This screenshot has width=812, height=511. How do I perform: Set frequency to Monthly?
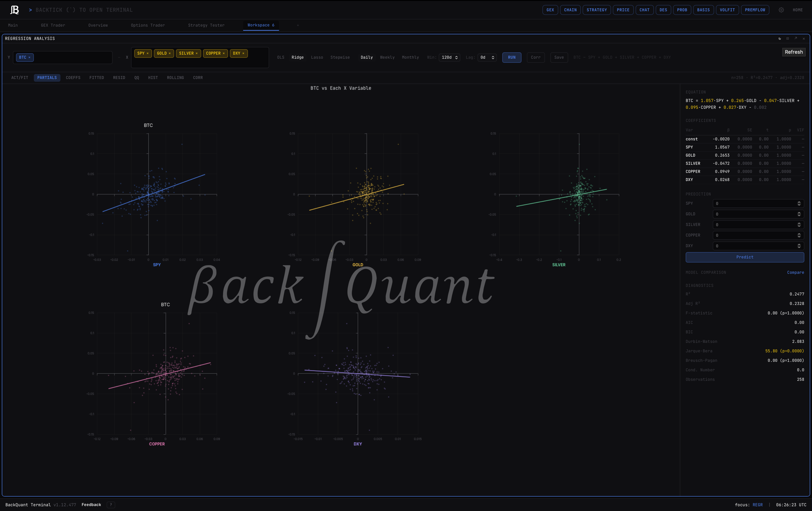410,57
